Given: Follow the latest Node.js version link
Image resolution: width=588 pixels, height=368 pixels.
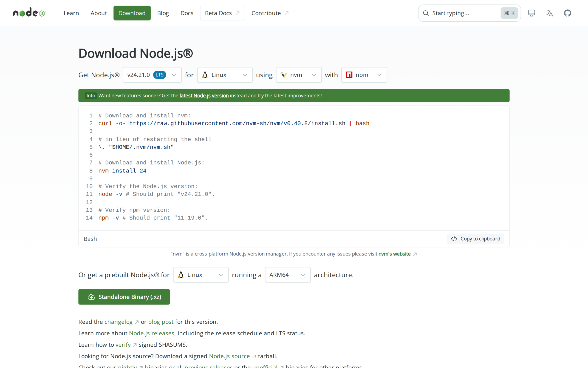Looking at the screenshot, I should point(204,96).
